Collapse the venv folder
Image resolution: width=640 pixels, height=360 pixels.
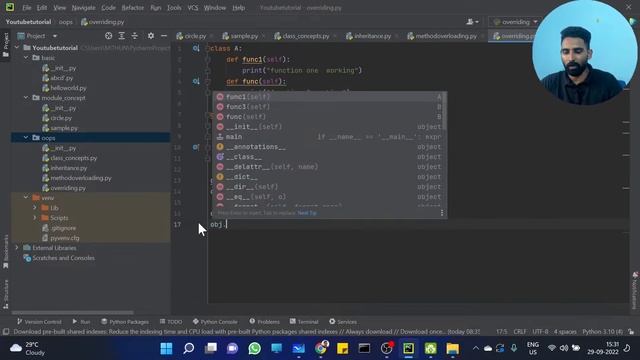coord(26,198)
